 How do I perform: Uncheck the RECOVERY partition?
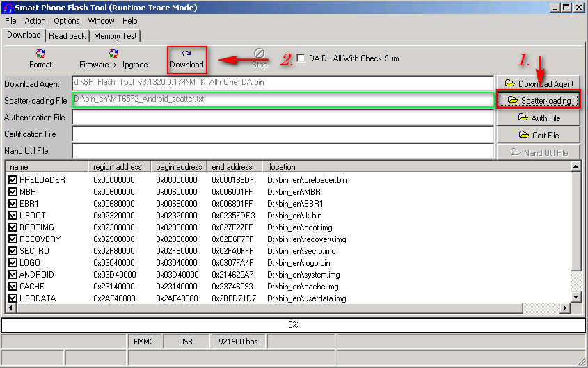click(13, 239)
